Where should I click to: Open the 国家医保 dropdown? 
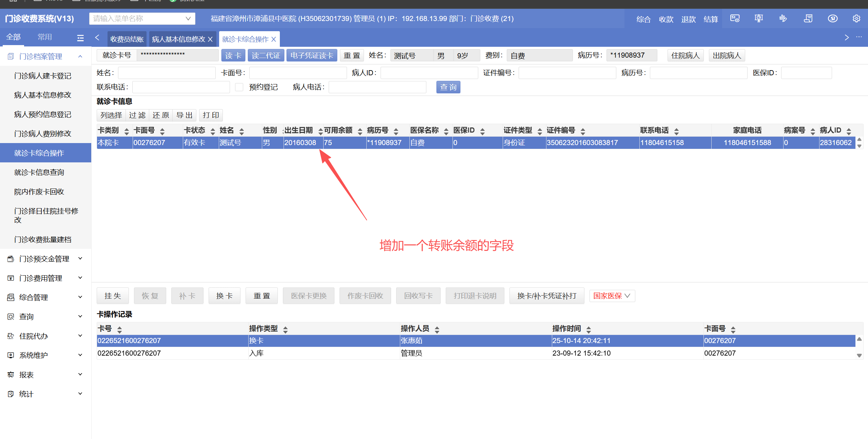(612, 296)
